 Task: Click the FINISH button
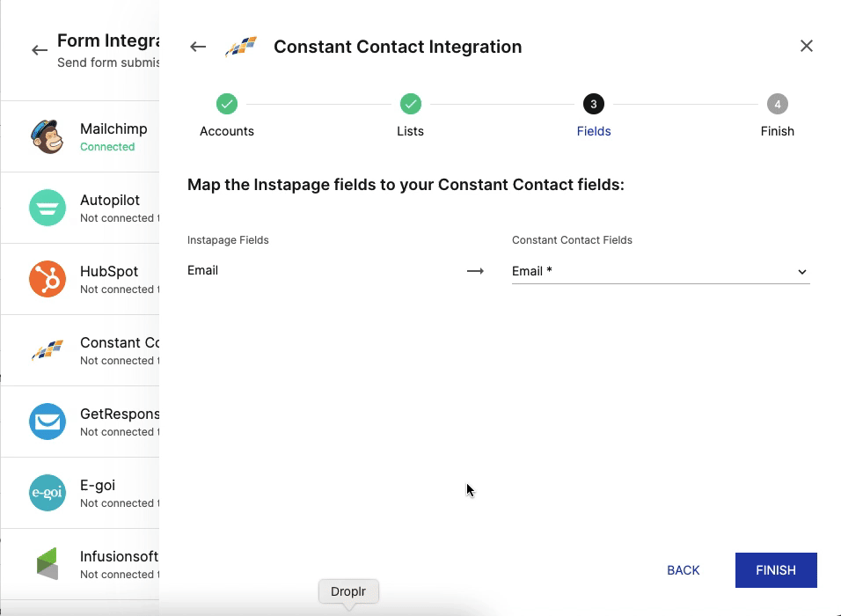776,570
